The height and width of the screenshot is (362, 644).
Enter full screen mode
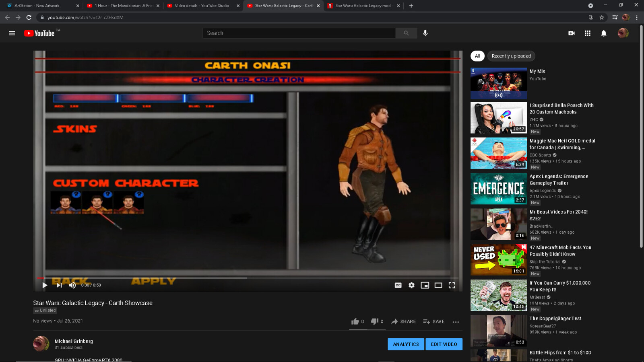(452, 285)
